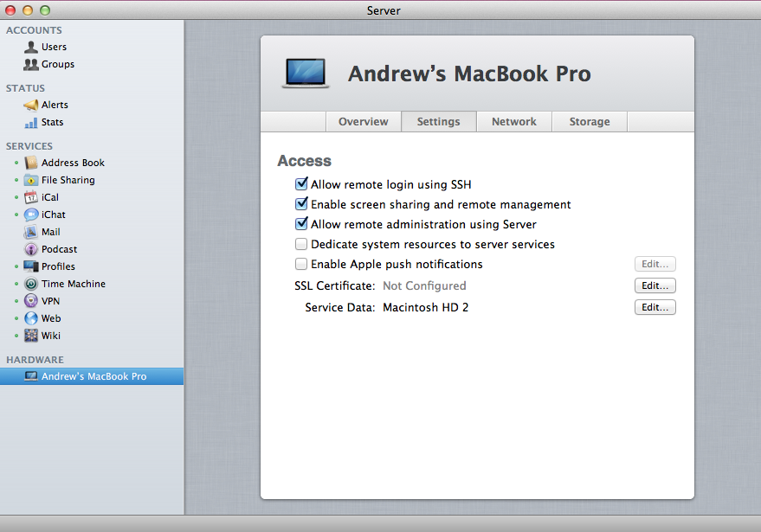Open Stats under Status
This screenshot has height=532, width=761.
pyautogui.click(x=53, y=122)
